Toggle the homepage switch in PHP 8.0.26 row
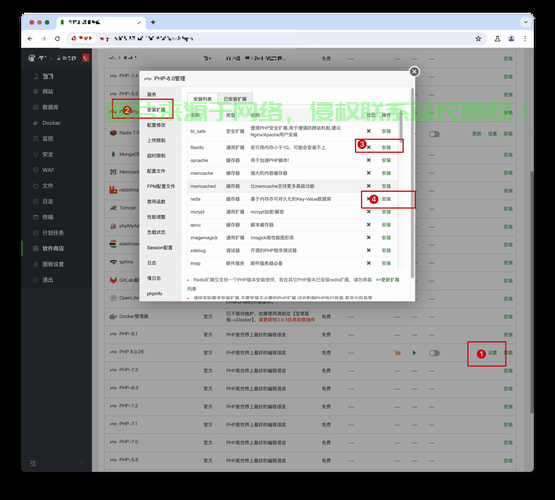This screenshot has height=500, width=555. pyautogui.click(x=434, y=353)
